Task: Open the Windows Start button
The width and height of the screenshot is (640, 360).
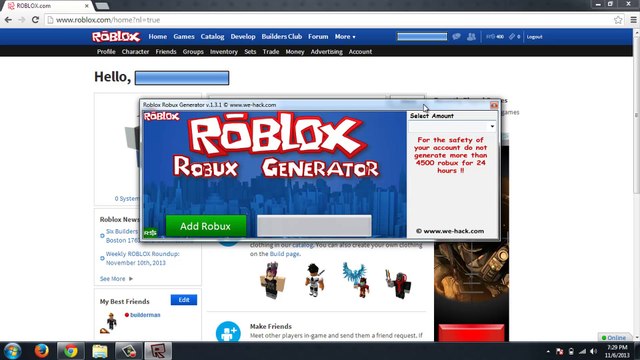Action: [x=12, y=351]
